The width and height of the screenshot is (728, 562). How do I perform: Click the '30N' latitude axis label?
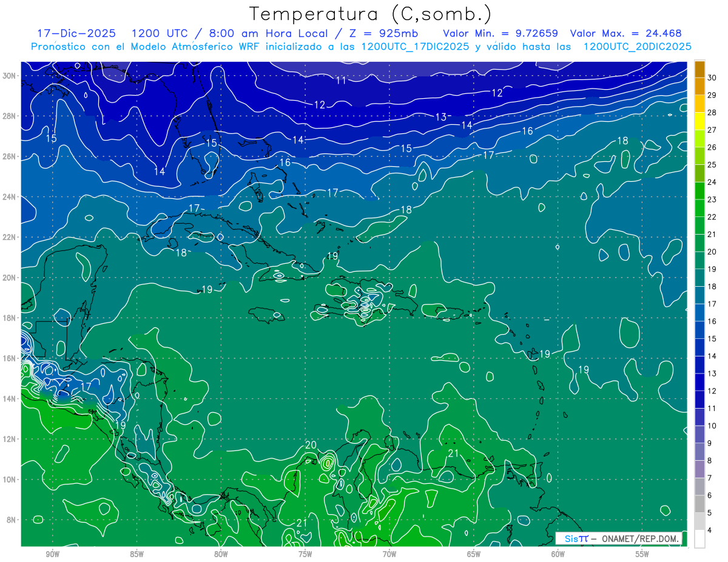click(9, 76)
